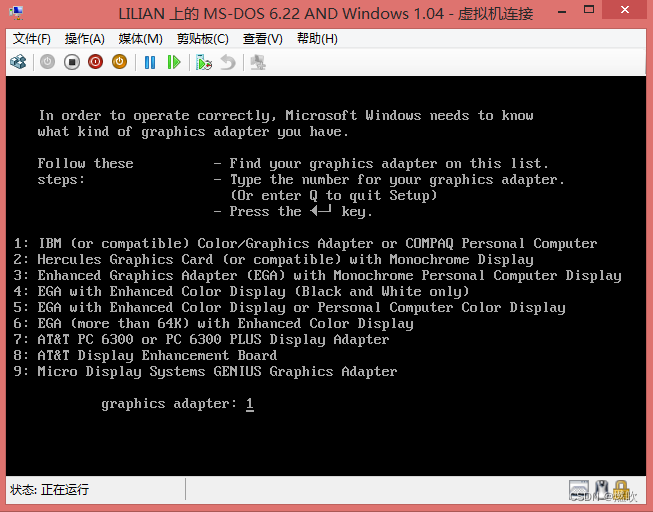Turn off the VM with the stop icon
The height and width of the screenshot is (512, 653).
point(72,62)
